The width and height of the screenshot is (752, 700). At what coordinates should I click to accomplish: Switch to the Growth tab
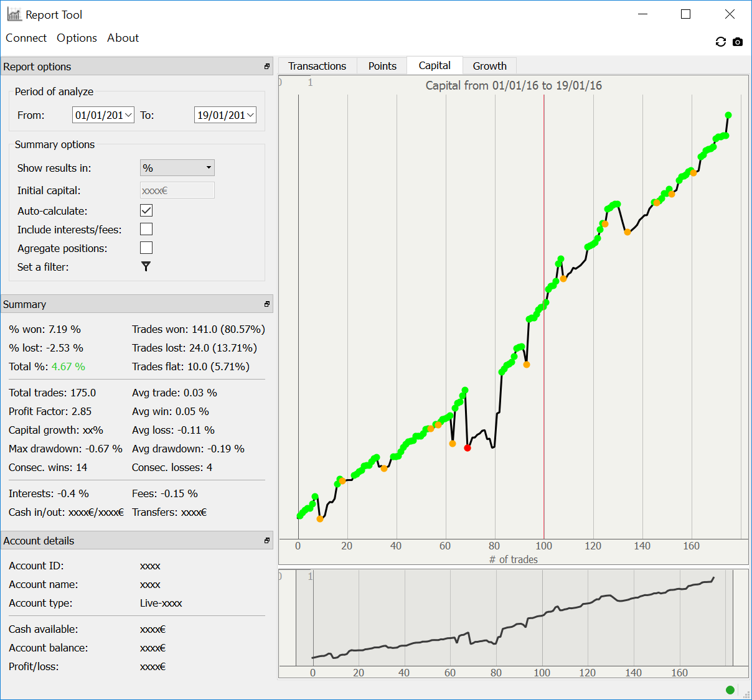(x=490, y=66)
